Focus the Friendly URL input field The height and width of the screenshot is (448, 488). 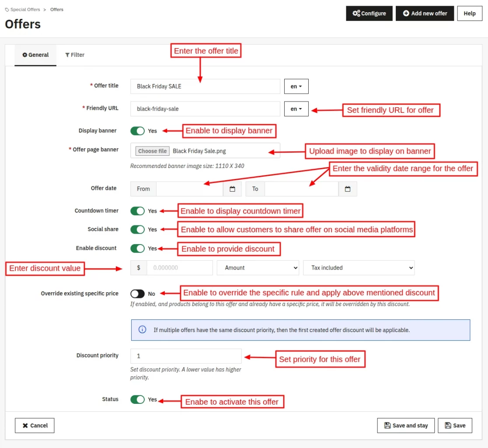[205, 109]
